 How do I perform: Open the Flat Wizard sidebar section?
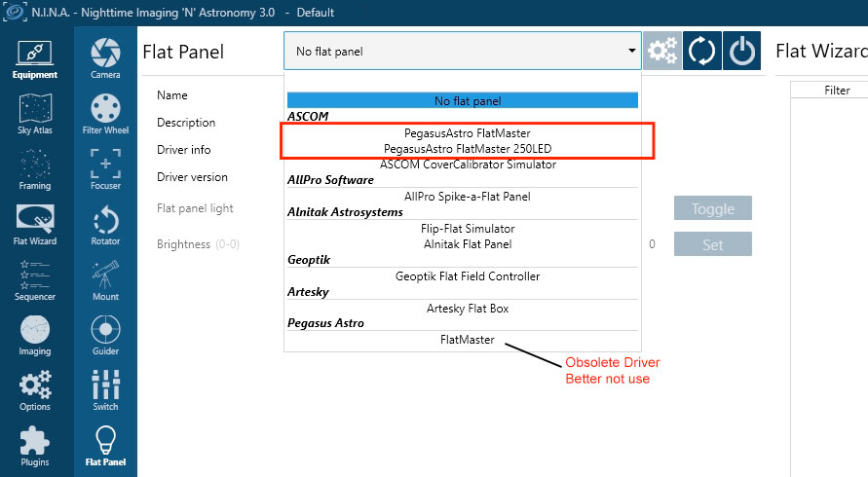tap(35, 225)
